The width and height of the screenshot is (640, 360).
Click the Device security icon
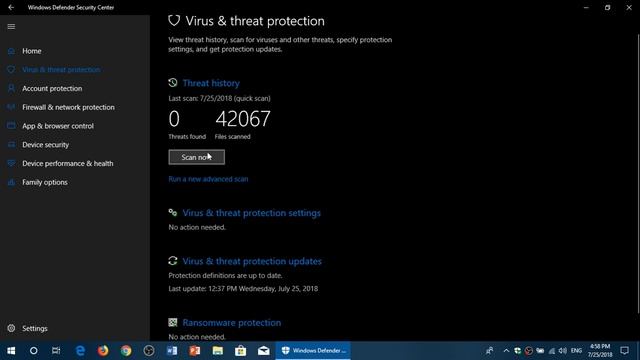click(11, 144)
